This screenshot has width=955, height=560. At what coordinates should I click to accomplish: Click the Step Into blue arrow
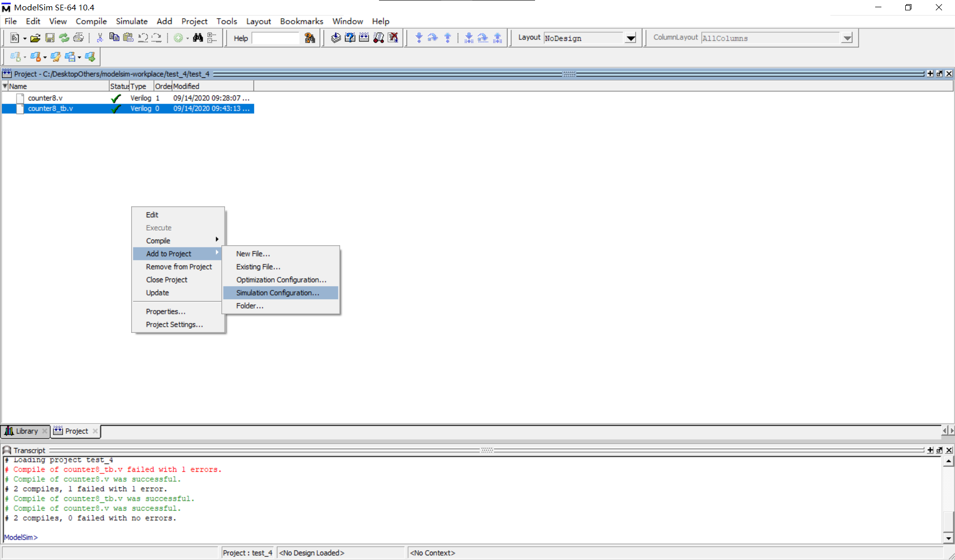[x=419, y=38]
